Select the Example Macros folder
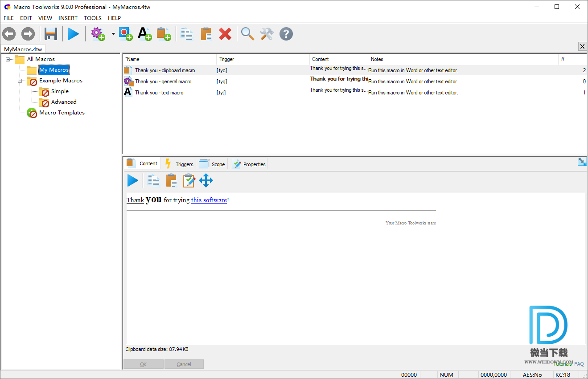Image resolution: width=588 pixels, height=379 pixels. [x=61, y=81]
